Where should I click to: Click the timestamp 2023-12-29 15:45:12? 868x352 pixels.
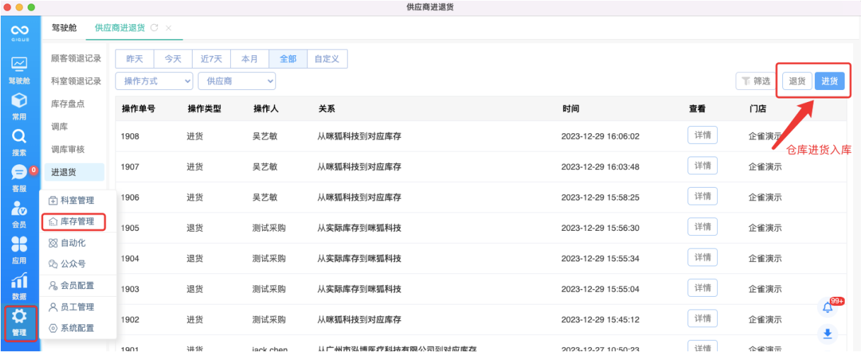point(600,319)
